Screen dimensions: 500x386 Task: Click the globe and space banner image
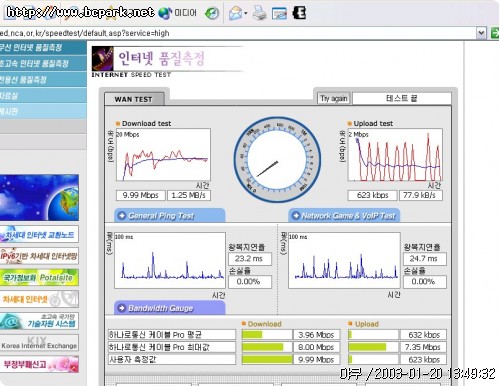pos(39,197)
